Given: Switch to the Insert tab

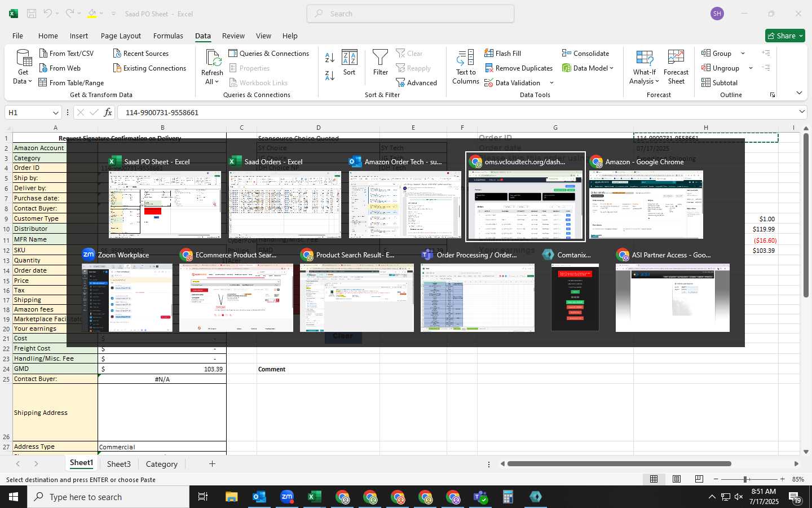Looking at the screenshot, I should pos(79,36).
